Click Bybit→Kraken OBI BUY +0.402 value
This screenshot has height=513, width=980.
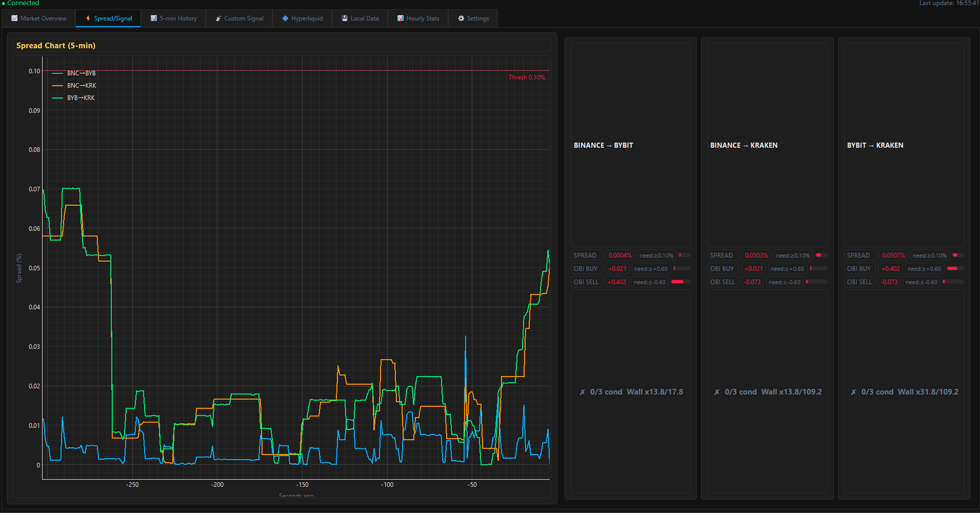click(x=891, y=269)
